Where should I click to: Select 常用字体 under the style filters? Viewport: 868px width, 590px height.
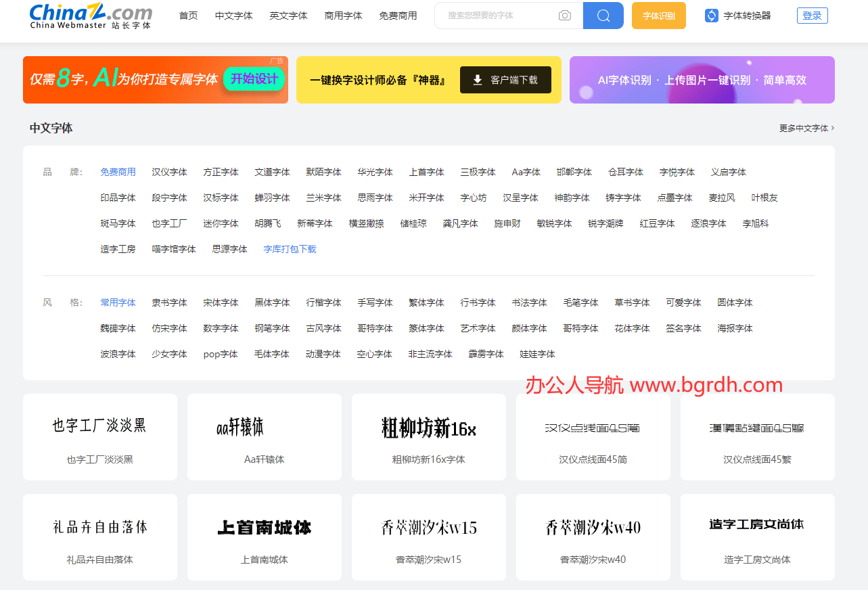[118, 302]
